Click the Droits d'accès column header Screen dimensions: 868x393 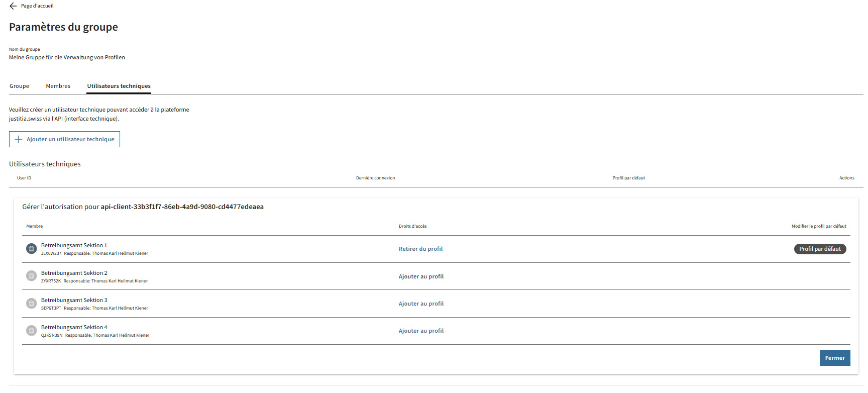413,226
